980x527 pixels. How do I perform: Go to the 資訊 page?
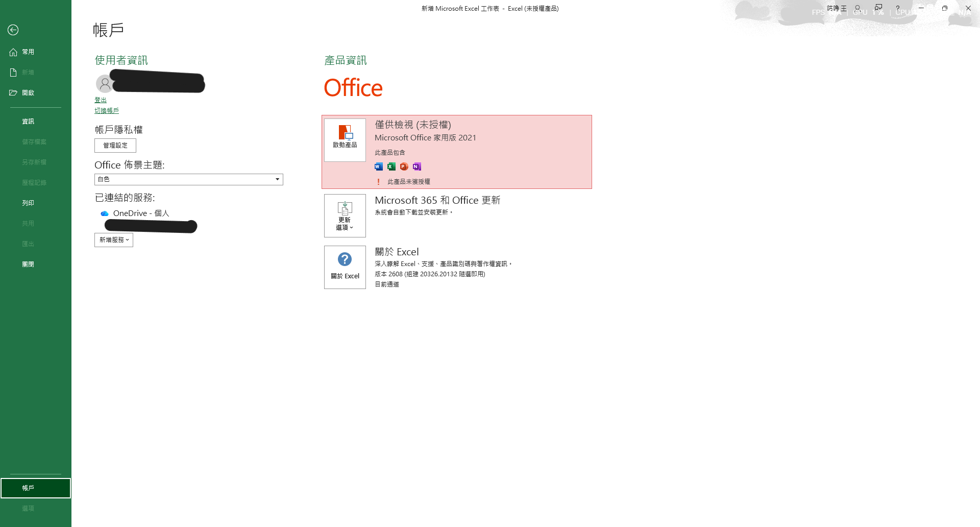click(36, 122)
